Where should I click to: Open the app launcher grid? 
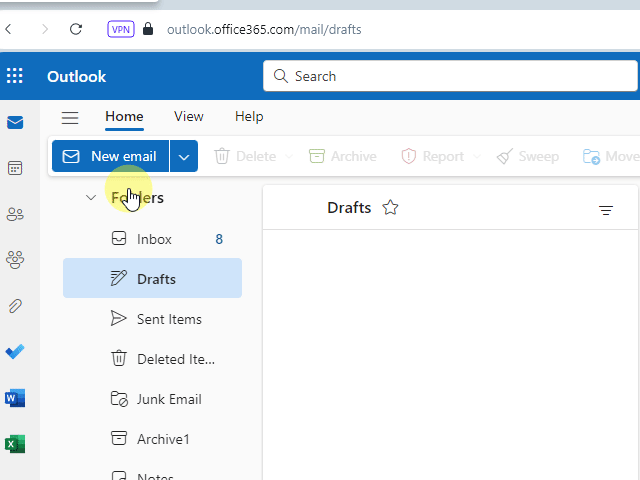pyautogui.click(x=15, y=76)
